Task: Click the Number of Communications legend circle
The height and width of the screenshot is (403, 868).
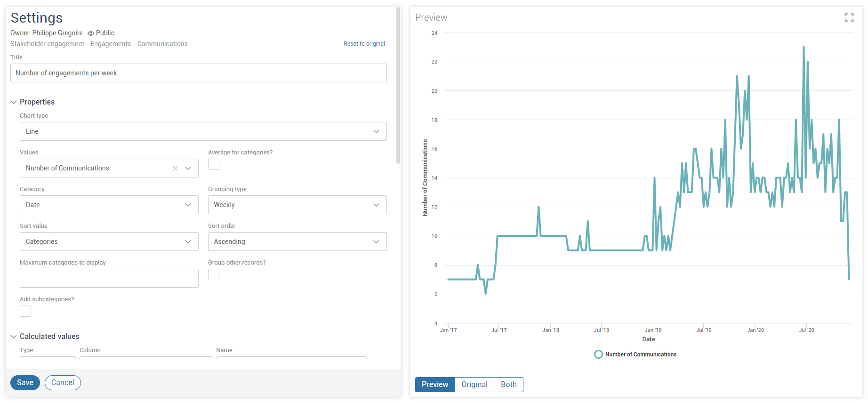Action: [598, 355]
